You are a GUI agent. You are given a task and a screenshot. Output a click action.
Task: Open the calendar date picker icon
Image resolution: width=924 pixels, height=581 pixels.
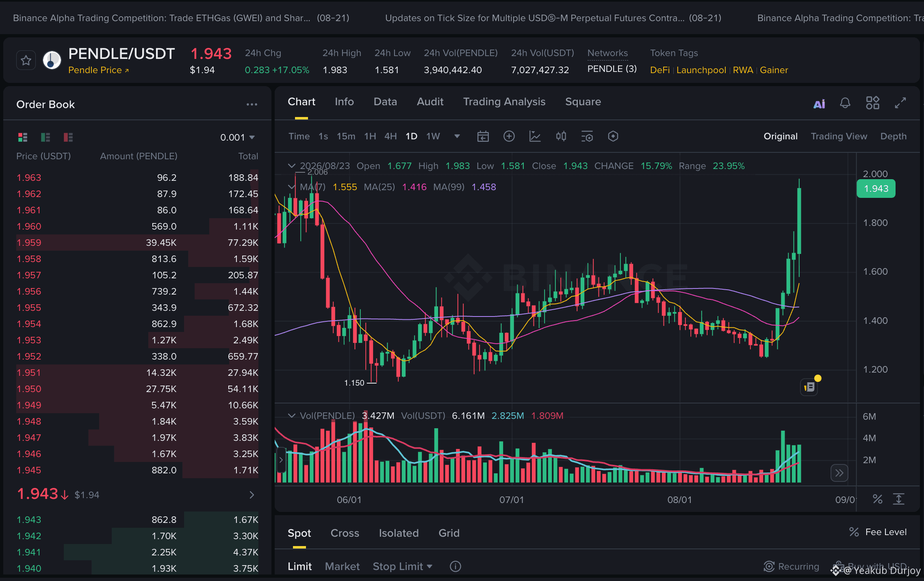[x=483, y=136]
